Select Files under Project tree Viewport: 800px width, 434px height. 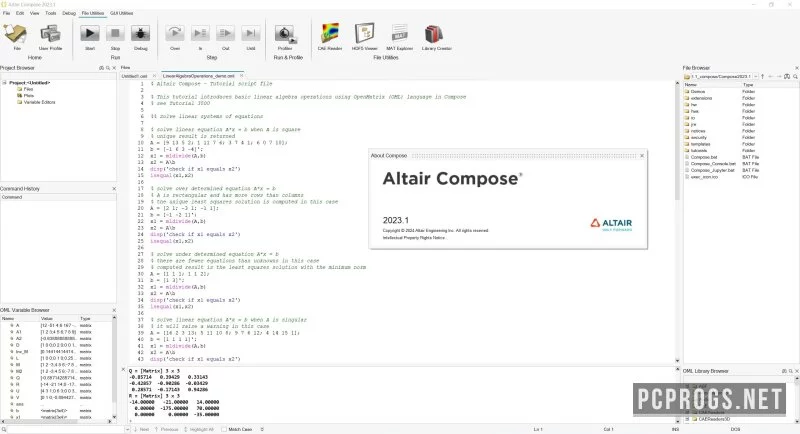tap(29, 89)
